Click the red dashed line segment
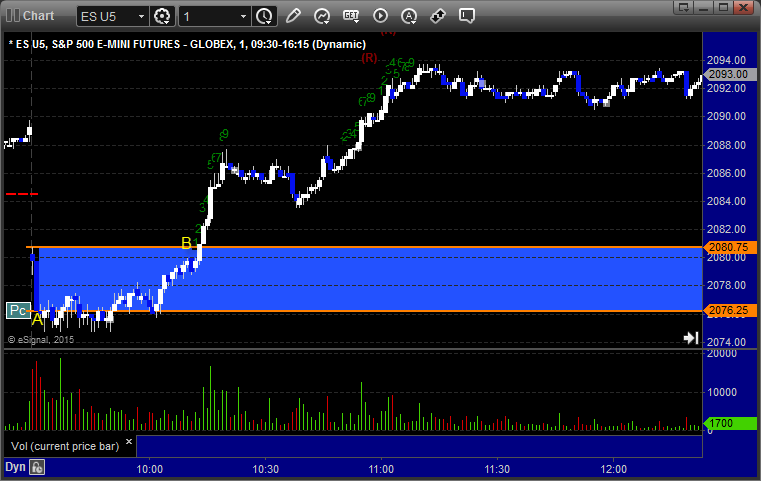 22,194
